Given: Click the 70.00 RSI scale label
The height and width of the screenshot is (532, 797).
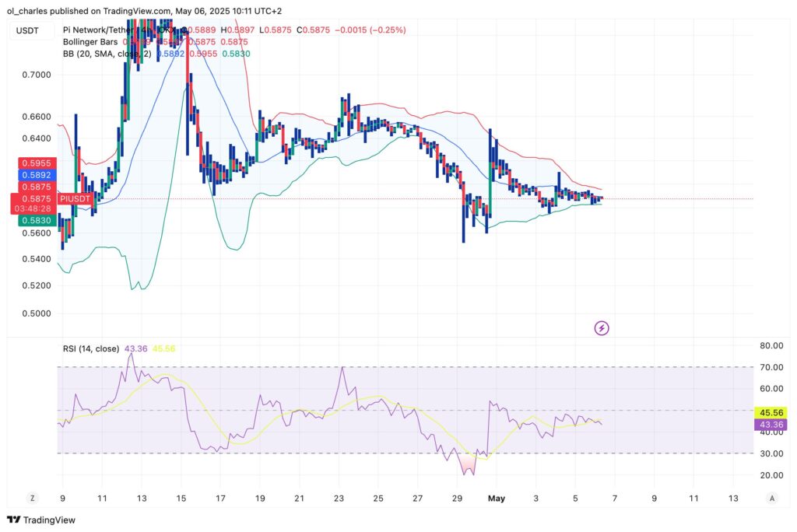Looking at the screenshot, I should coord(771,367).
